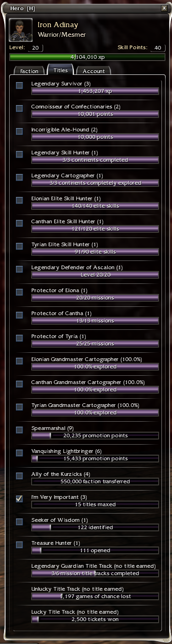Switch to the Faction tab
Screen dimensions: 172x644
coord(29,71)
